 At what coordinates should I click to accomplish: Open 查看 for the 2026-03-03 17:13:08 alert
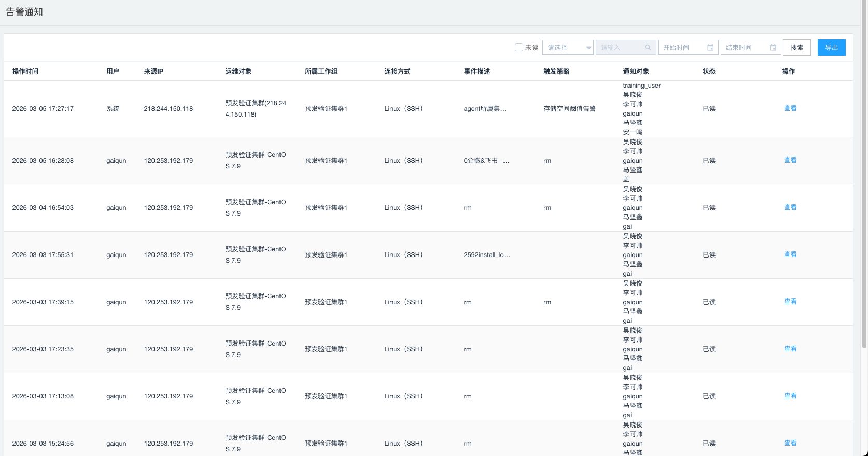coord(790,396)
